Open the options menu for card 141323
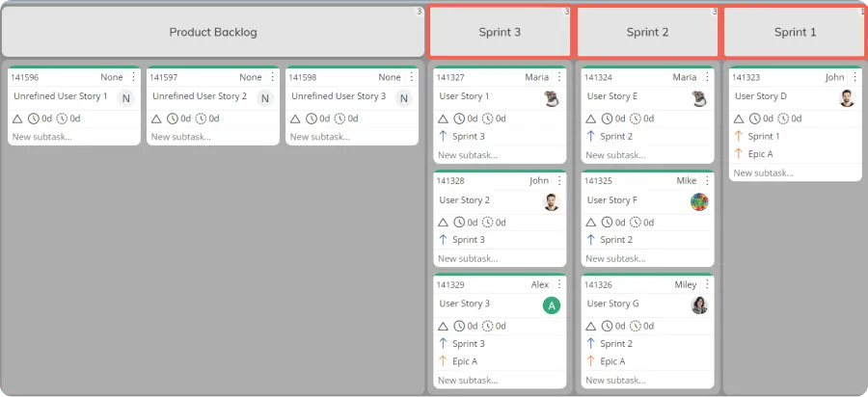The height and width of the screenshot is (397, 868). 854,77
